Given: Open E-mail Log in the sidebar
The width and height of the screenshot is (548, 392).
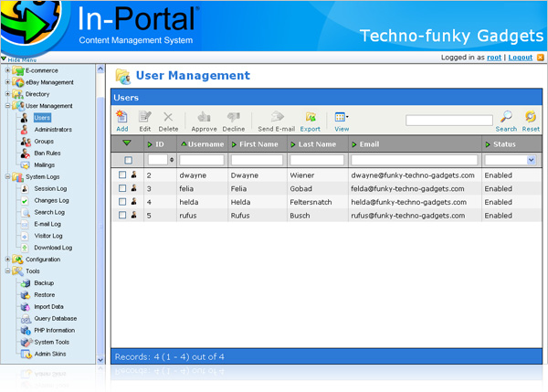Looking at the screenshot, I should [x=47, y=224].
